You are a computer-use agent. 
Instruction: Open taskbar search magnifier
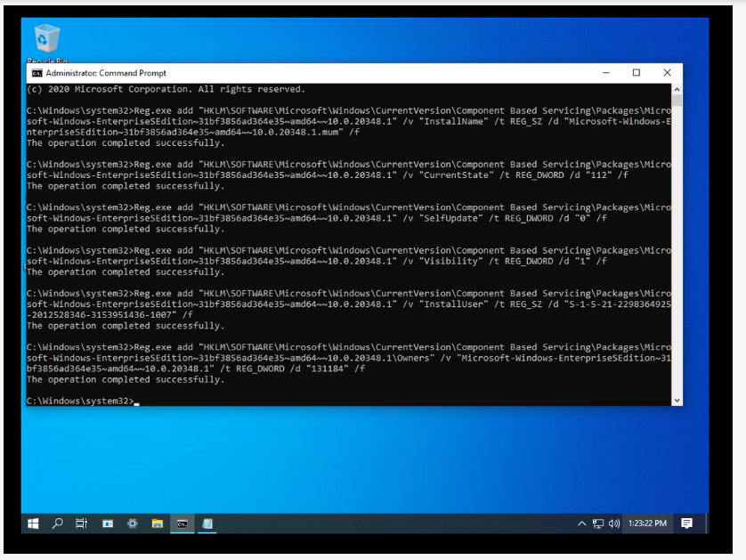tap(58, 523)
